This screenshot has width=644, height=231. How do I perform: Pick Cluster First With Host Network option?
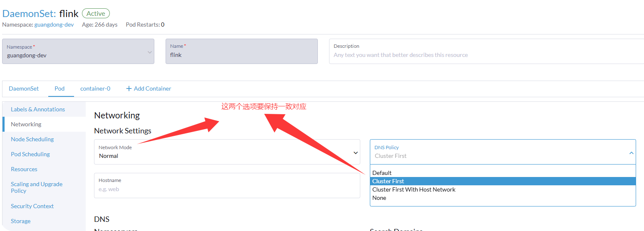(503, 189)
